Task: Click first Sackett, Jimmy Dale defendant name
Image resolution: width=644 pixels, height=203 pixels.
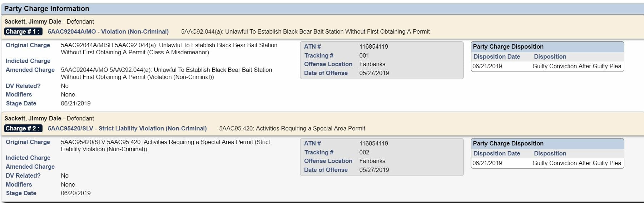Action: (x=33, y=21)
